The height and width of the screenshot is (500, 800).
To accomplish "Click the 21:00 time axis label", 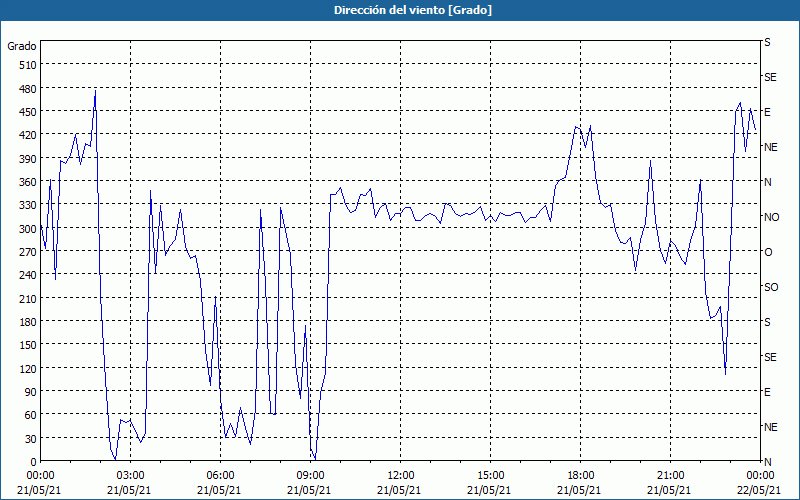I will 670,476.
